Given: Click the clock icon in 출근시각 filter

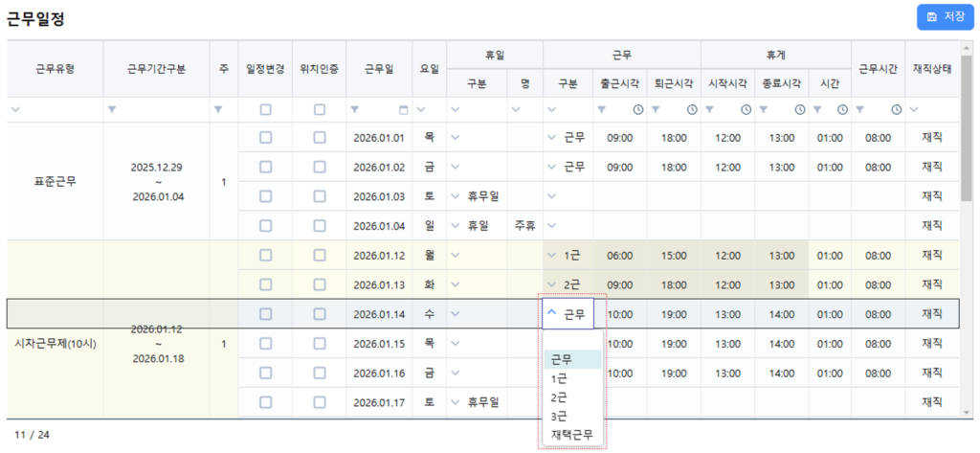Looking at the screenshot, I should [636, 110].
